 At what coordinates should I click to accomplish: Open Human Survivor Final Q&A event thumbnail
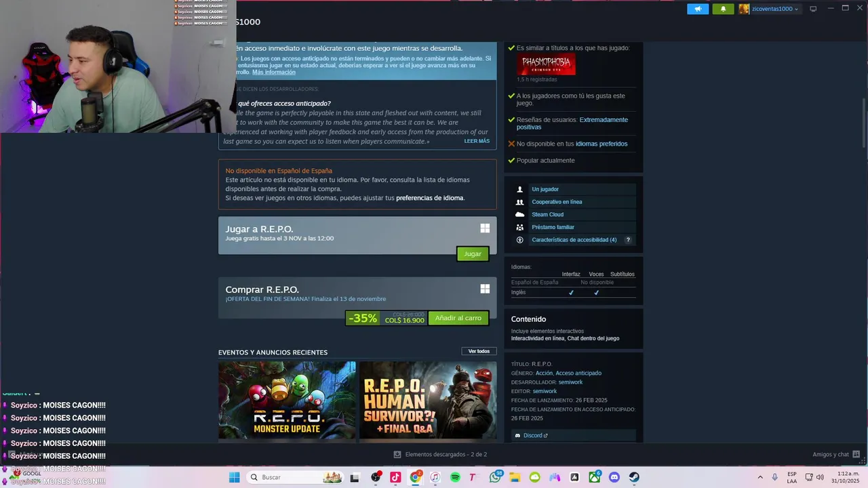click(x=428, y=400)
